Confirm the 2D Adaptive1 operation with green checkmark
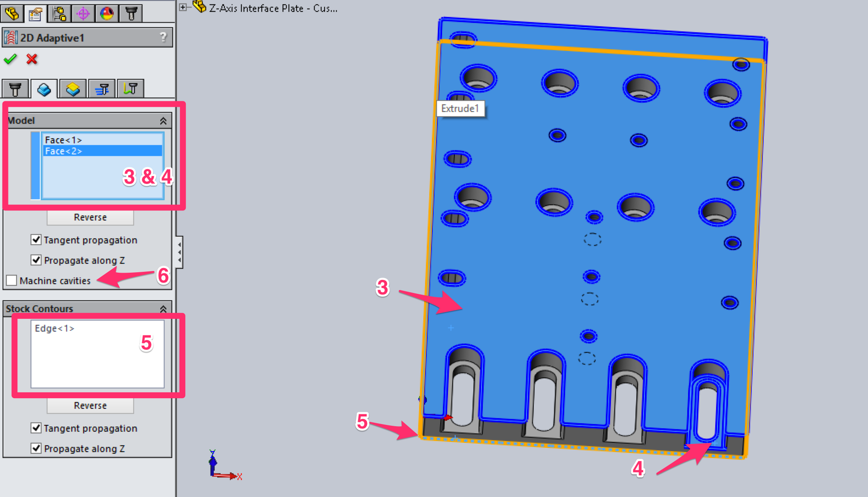868x497 pixels. (11, 59)
